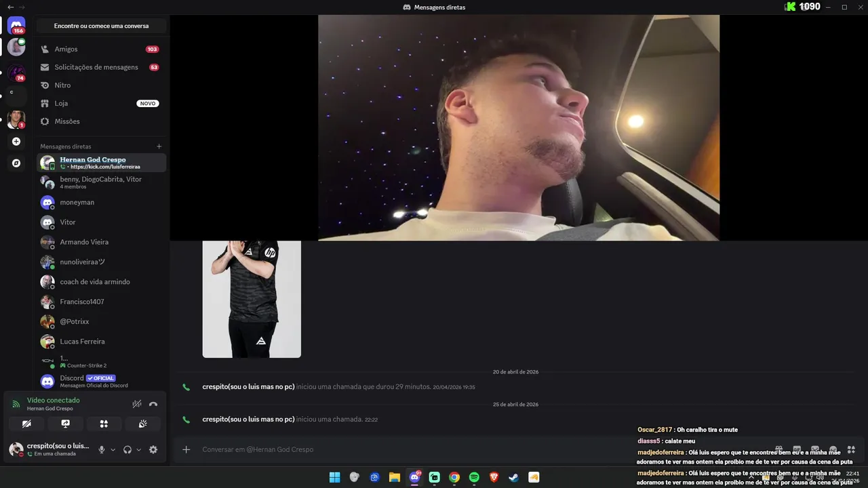The width and height of the screenshot is (868, 488).
Task: Mute the microphone
Action: click(102, 449)
